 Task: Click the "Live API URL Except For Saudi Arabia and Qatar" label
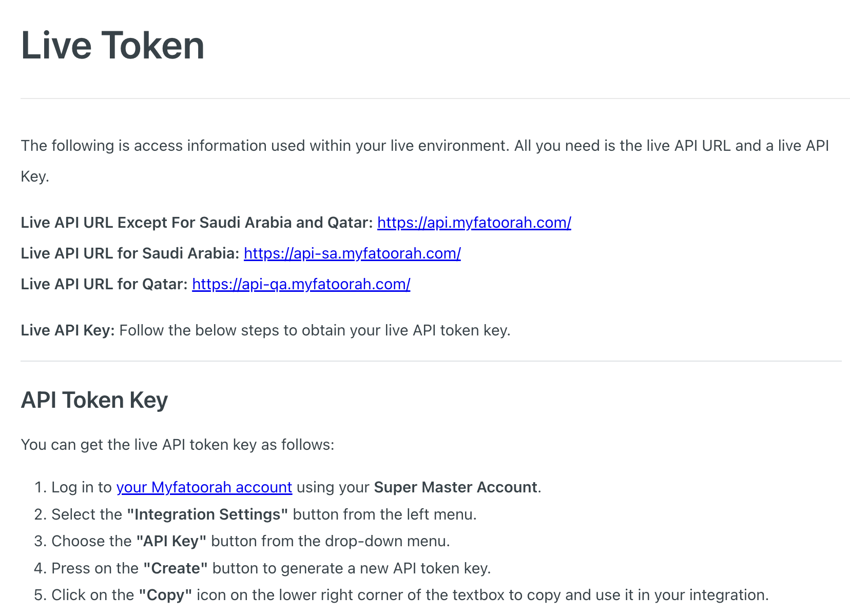[197, 223]
